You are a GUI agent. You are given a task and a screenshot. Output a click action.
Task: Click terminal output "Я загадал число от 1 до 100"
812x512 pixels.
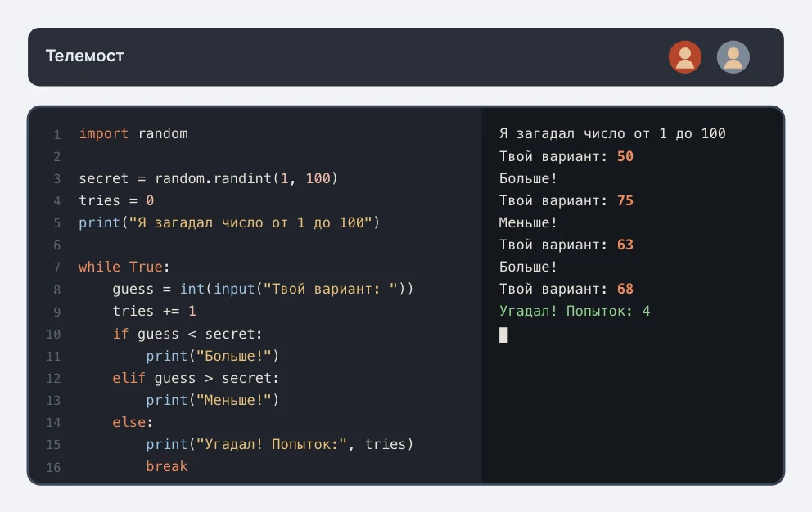[x=612, y=133]
